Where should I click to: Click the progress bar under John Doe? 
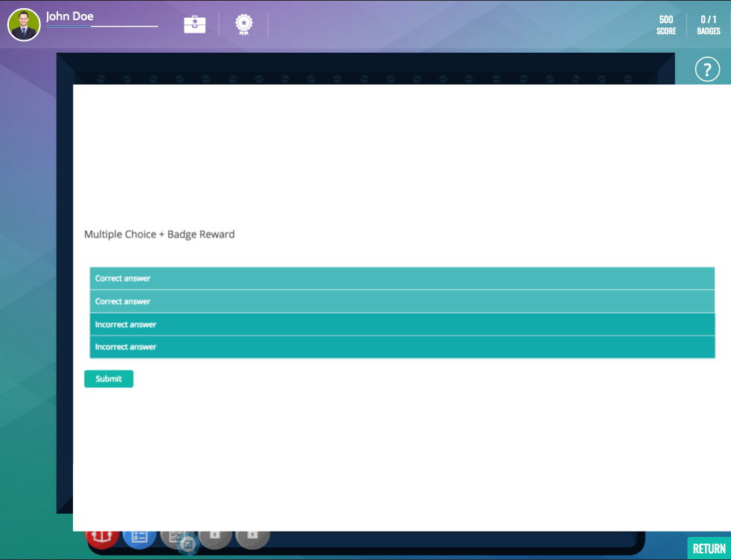(x=102, y=27)
